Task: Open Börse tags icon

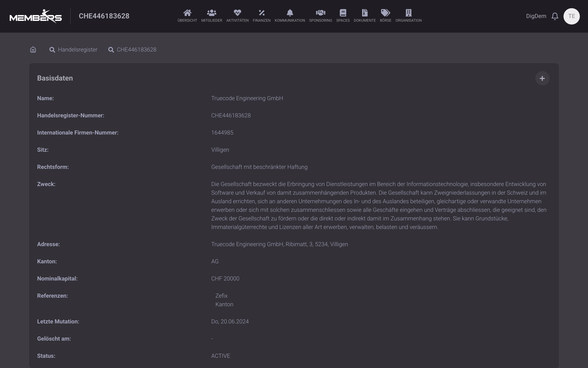Action: point(385,12)
